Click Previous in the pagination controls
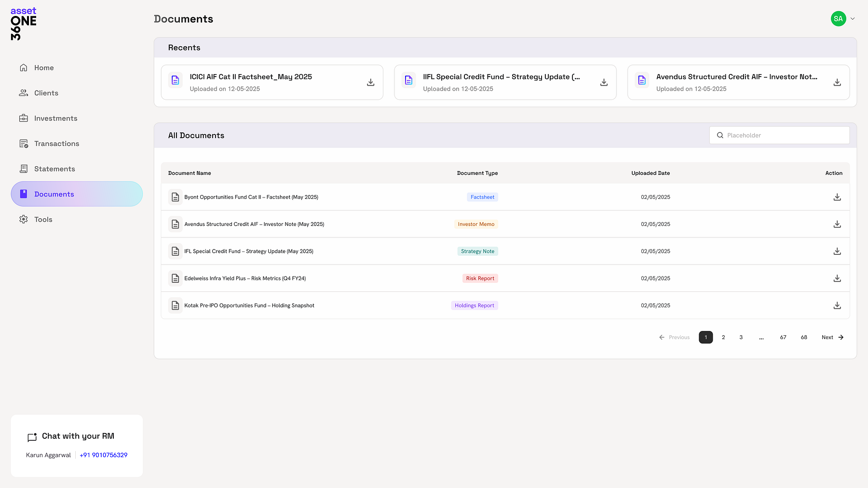The width and height of the screenshot is (868, 488). [x=674, y=337]
